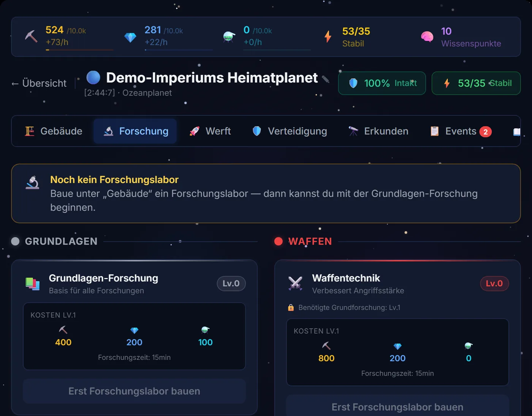
Task: Open the Verteidigung tab
Action: point(290,131)
